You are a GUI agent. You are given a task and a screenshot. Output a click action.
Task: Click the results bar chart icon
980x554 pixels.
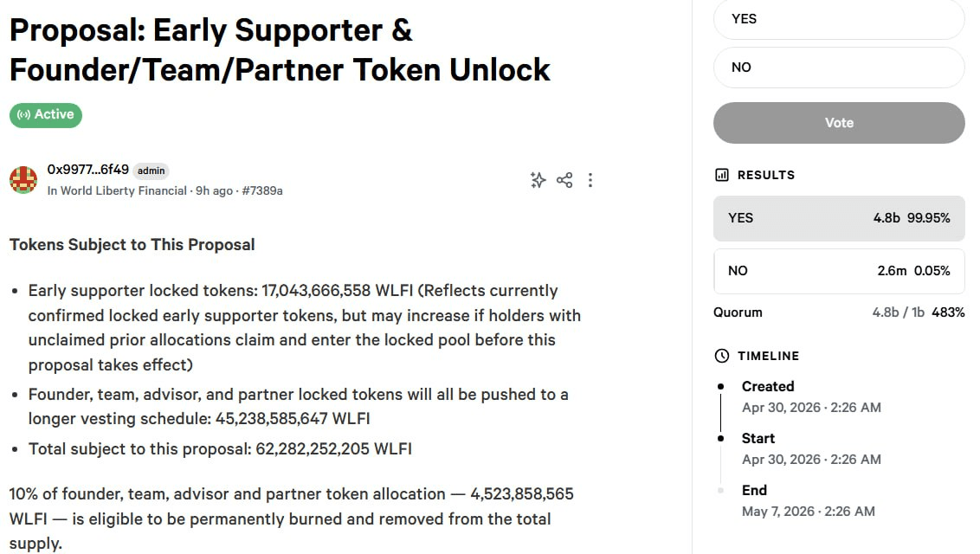pyautogui.click(x=722, y=175)
